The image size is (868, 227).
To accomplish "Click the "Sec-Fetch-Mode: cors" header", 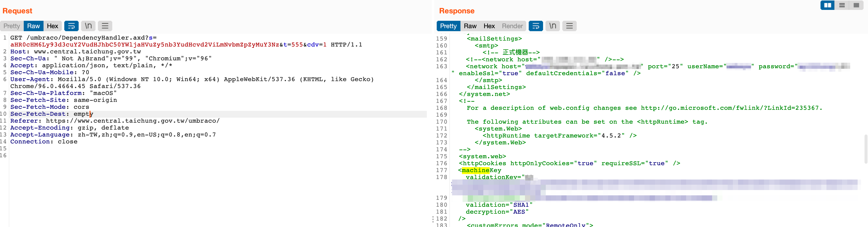I will [50, 107].
